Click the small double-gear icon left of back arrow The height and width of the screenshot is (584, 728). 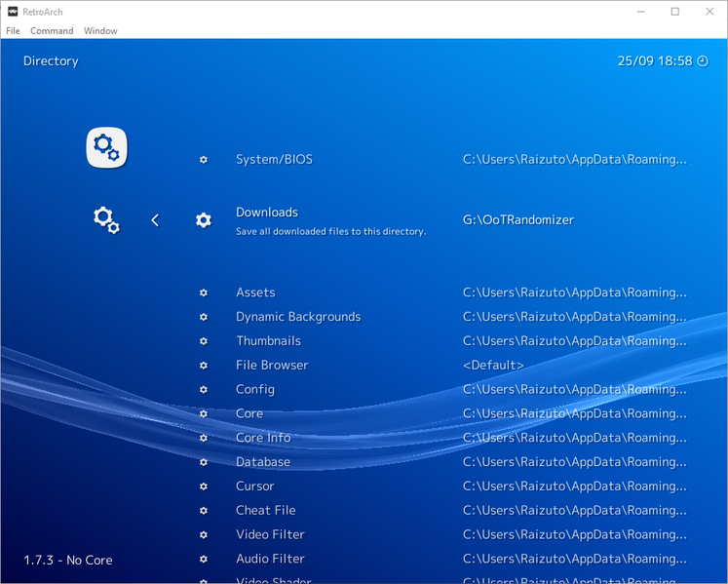pyautogui.click(x=106, y=220)
